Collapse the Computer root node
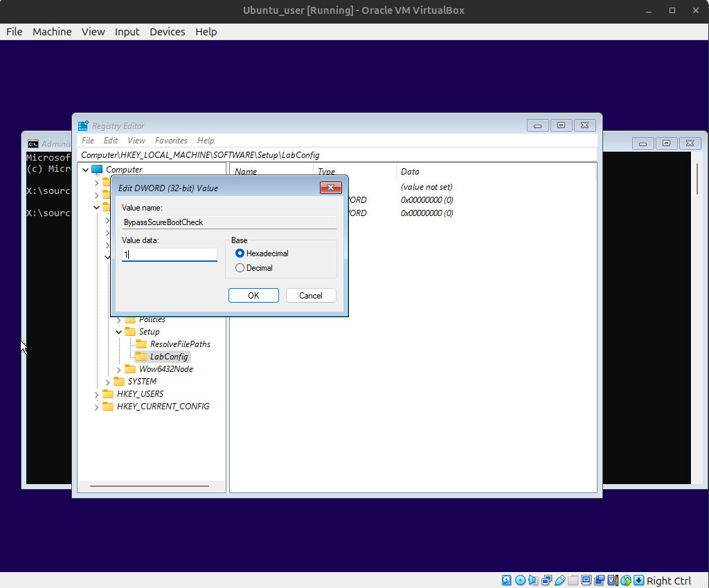709x588 pixels. [x=85, y=170]
